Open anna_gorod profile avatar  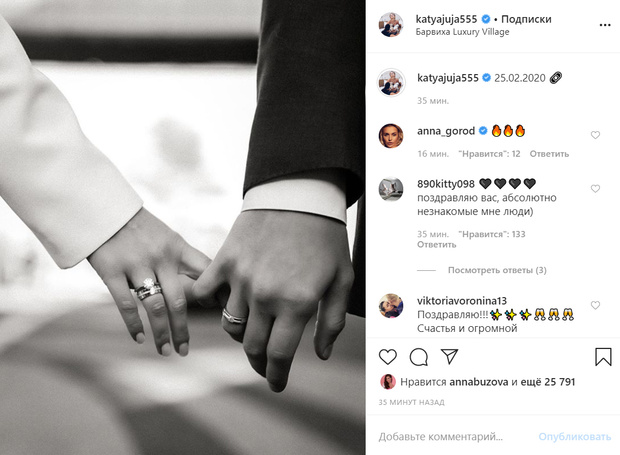pos(391,136)
